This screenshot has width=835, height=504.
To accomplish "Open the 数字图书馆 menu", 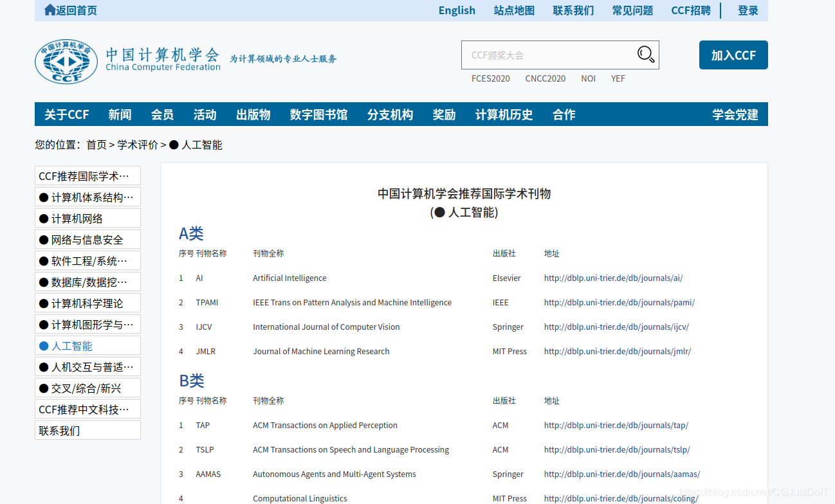I will coord(319,114).
